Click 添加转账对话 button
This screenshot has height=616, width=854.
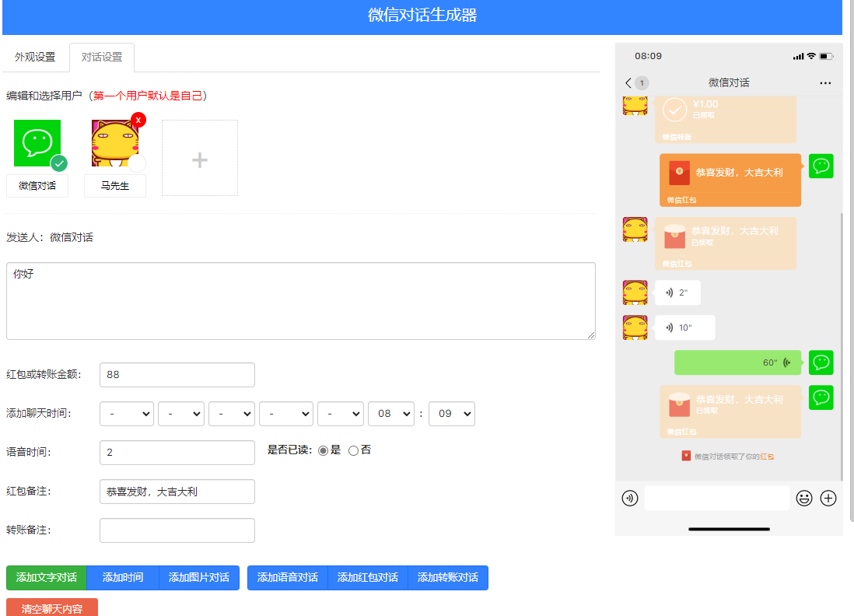click(x=448, y=578)
